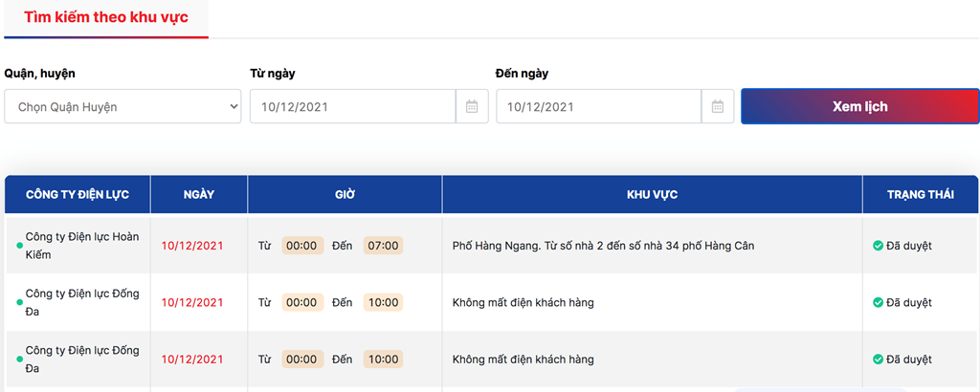Click the KHU VỰC column header
This screenshot has width=980, height=392.
coord(653,195)
